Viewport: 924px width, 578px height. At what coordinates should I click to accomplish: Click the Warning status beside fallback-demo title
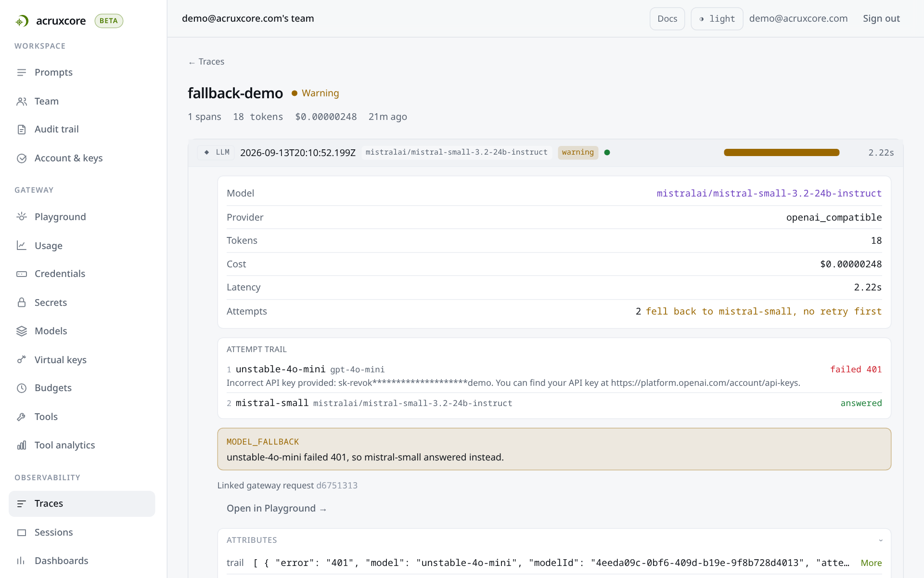[x=315, y=93]
